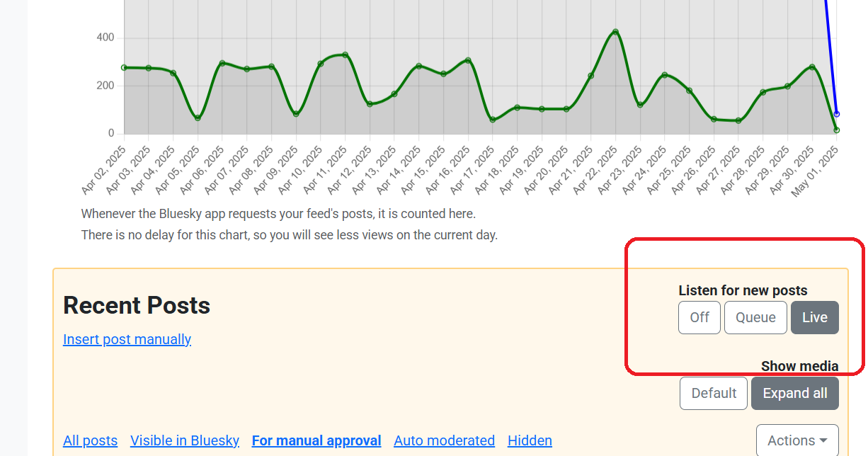Select the For manual approval filter
868x456 pixels.
[x=316, y=440]
